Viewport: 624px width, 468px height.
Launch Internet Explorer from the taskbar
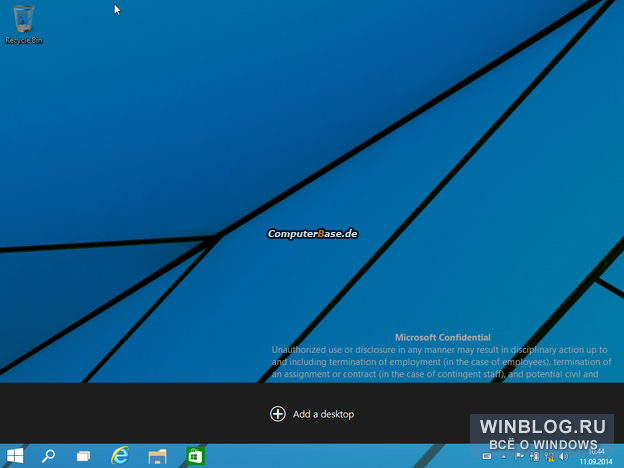click(120, 455)
